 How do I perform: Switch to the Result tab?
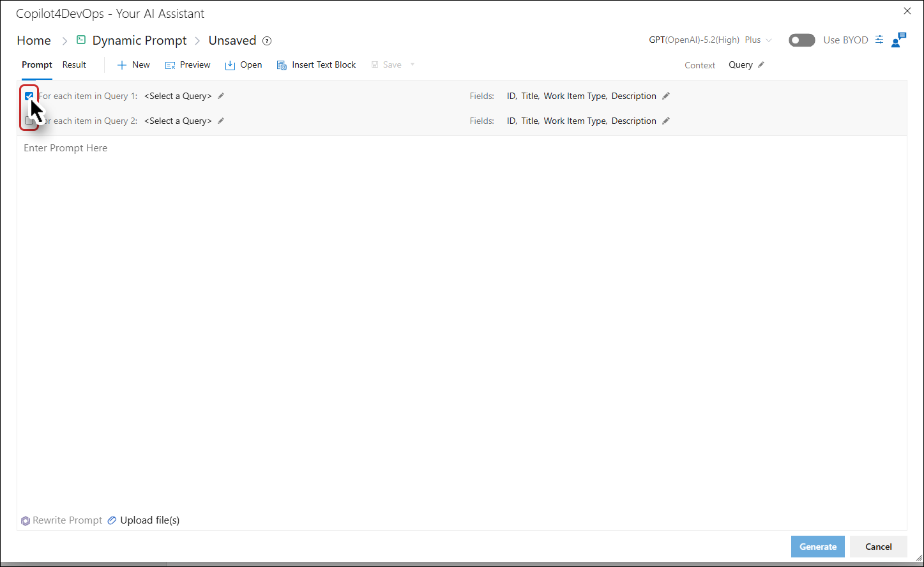pos(74,64)
